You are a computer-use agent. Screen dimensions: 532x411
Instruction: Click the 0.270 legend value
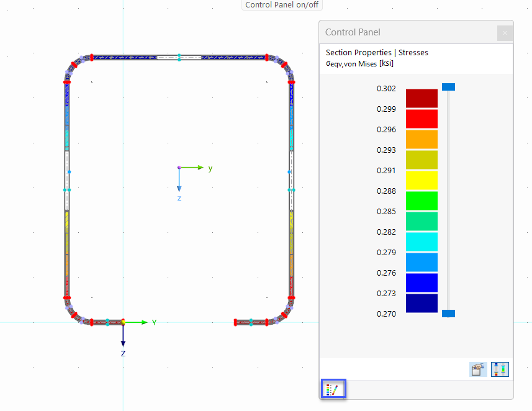(386, 314)
